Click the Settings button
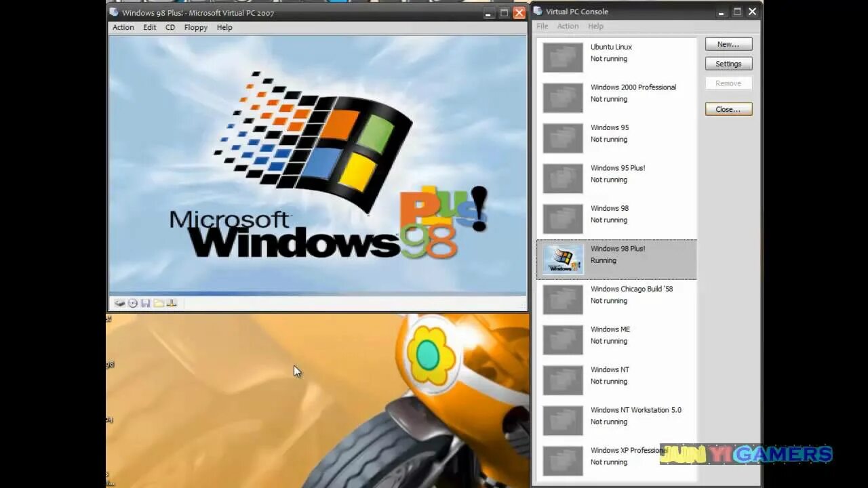Image resolution: width=868 pixels, height=488 pixels. (728, 64)
